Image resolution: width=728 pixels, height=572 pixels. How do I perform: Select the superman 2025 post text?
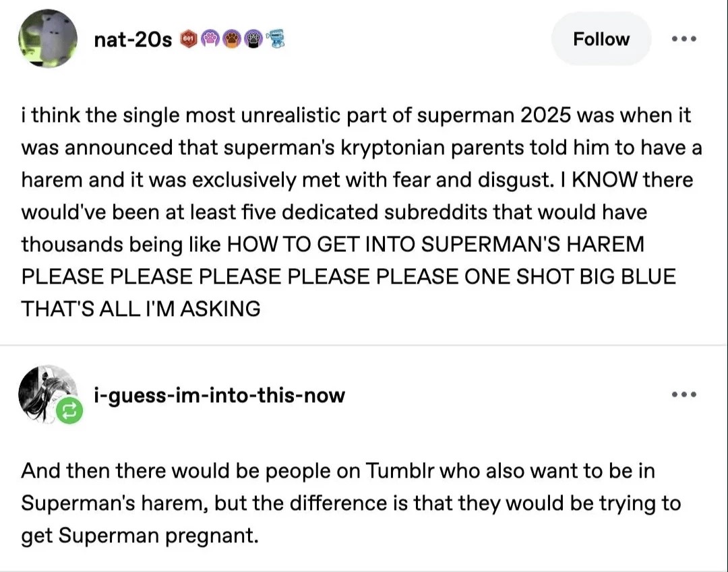[x=356, y=212]
